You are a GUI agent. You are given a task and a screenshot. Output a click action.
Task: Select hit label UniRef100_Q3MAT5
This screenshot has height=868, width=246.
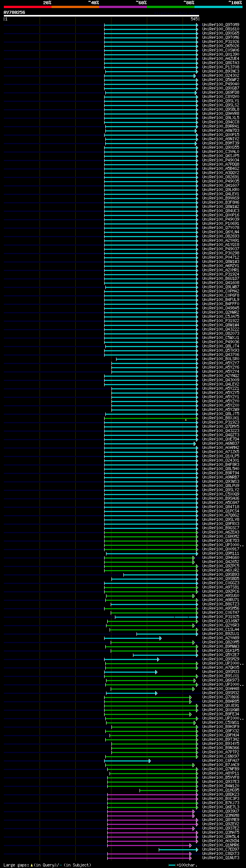(221, 833)
